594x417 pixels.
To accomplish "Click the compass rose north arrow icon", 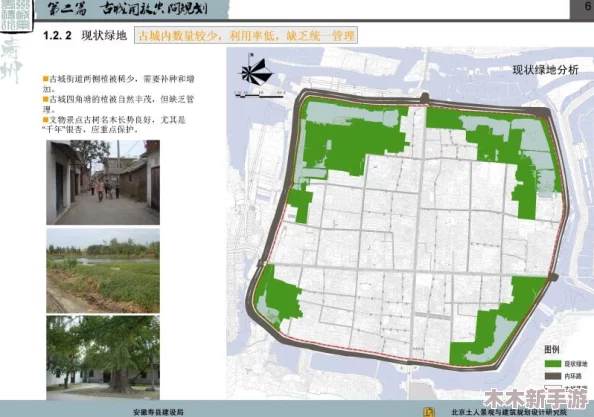I will pyautogui.click(x=256, y=70).
